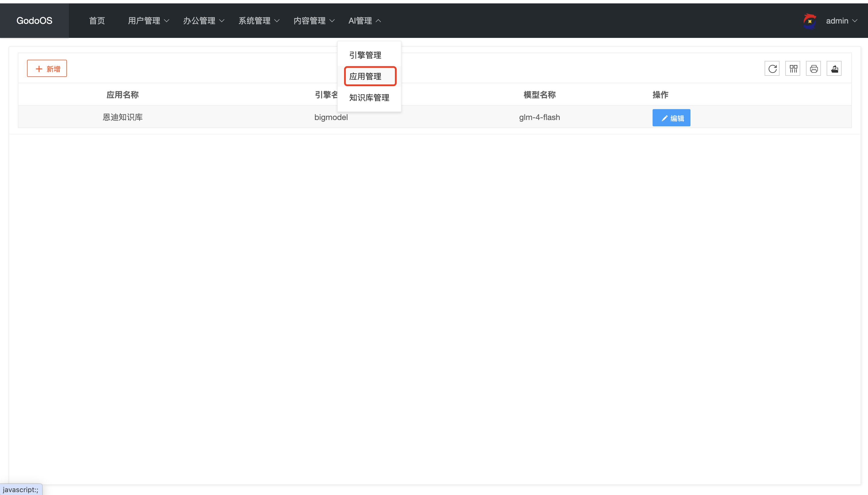868x495 pixels.
Task: Click 编辑 for 恩迪知识库
Action: [x=671, y=118]
